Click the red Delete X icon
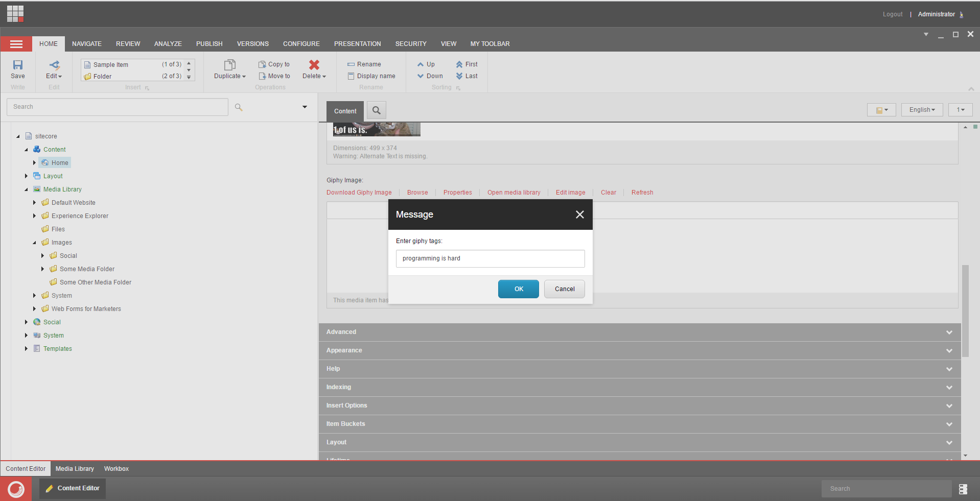This screenshot has height=501, width=980. click(x=314, y=65)
